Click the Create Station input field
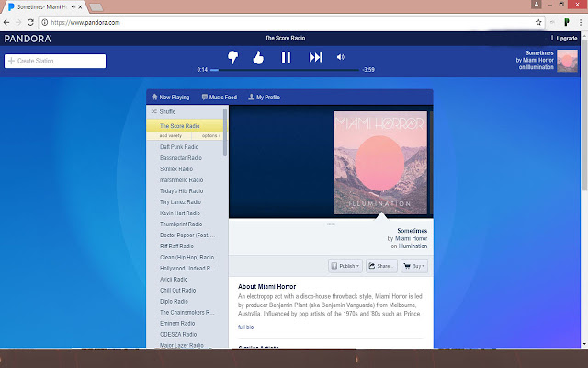Screen dimensions: 588x368 pyautogui.click(x=55, y=61)
